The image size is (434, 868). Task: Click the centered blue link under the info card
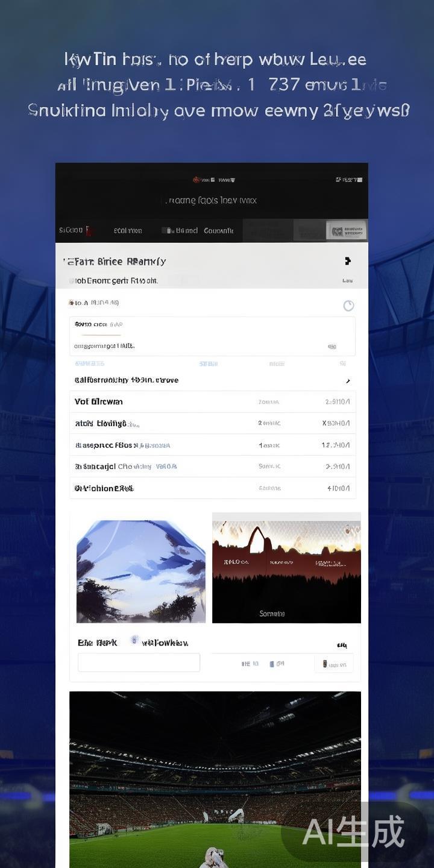(208, 363)
